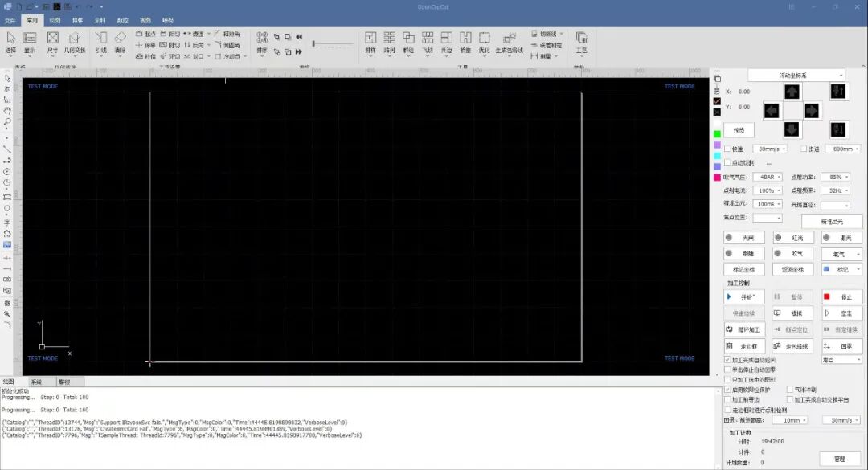
Task: Enable the 步进 step checkbox
Action: pyautogui.click(x=804, y=149)
